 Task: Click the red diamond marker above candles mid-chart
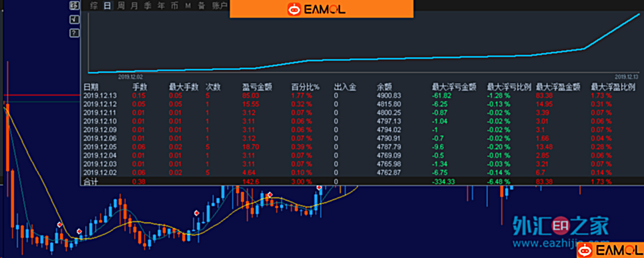197,213
